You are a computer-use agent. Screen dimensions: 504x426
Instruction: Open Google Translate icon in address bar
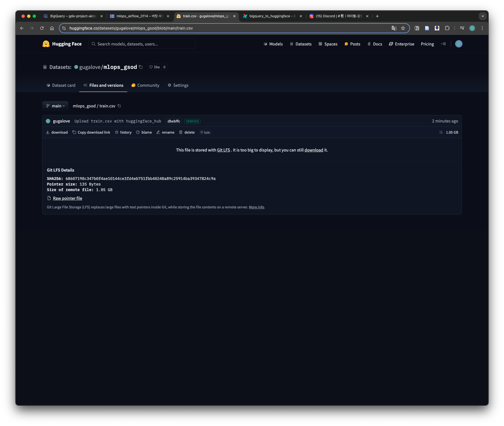[x=394, y=28]
